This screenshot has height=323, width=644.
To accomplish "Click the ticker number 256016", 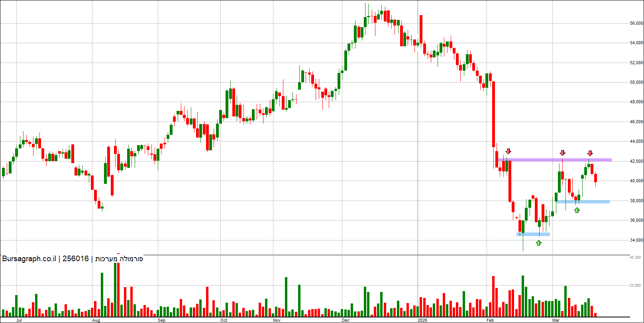I will click(x=76, y=258).
